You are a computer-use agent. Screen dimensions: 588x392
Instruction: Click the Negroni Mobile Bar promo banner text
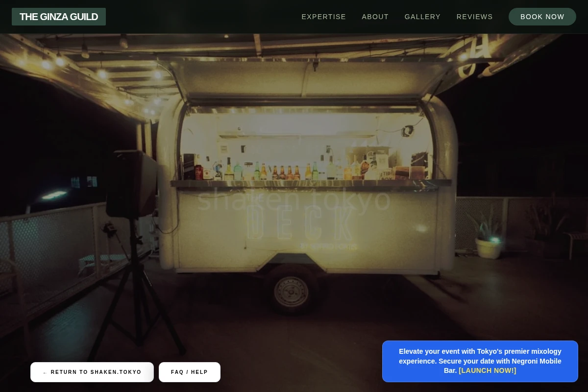pos(480,361)
